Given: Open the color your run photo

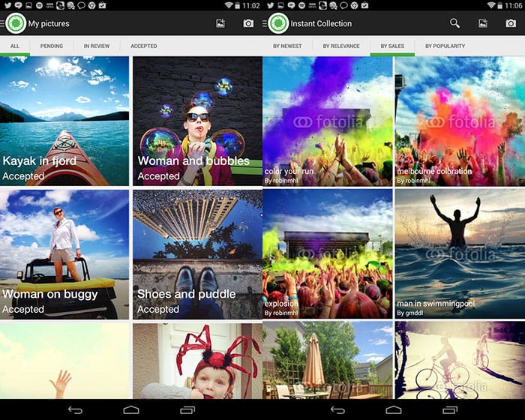Looking at the screenshot, I should (x=328, y=121).
